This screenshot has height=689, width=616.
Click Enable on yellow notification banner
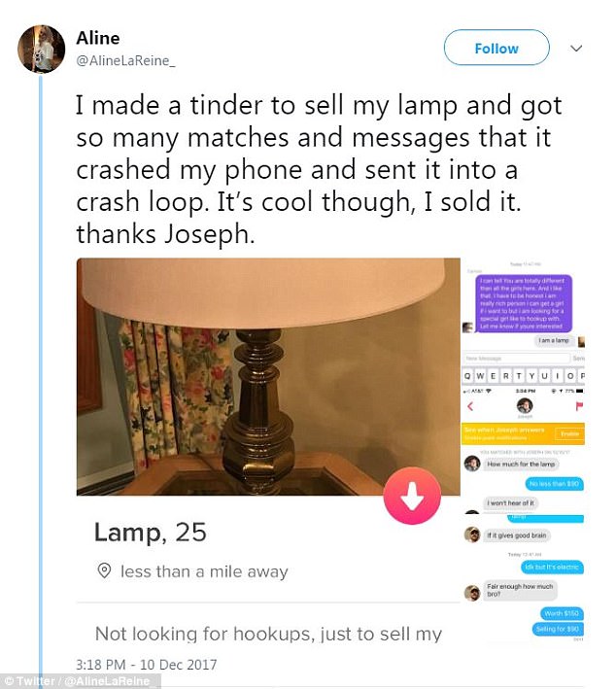[x=569, y=433]
